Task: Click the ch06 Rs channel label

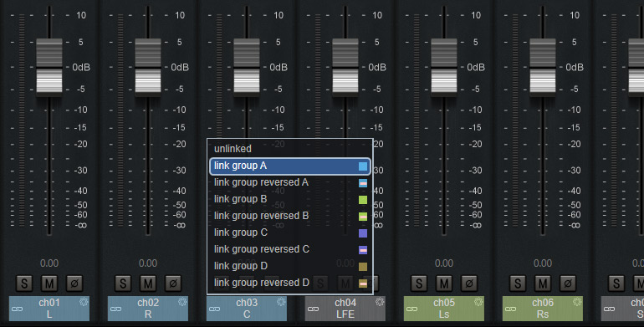Action: point(543,309)
